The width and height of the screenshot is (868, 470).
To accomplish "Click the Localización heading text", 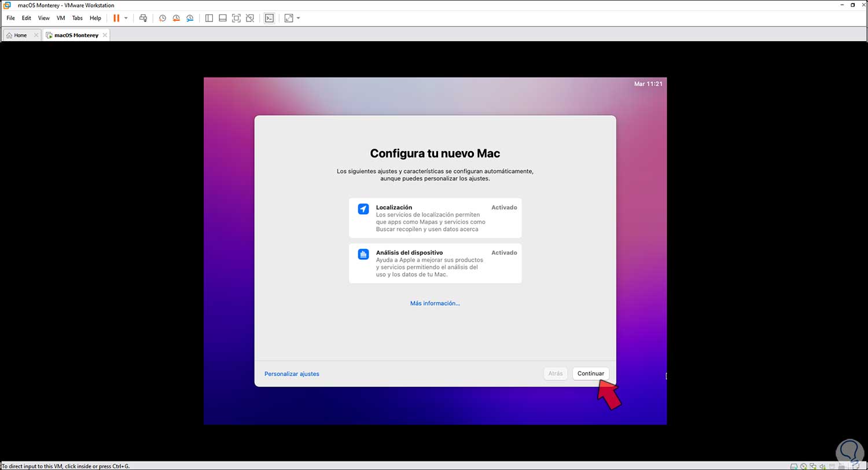I will (x=394, y=207).
